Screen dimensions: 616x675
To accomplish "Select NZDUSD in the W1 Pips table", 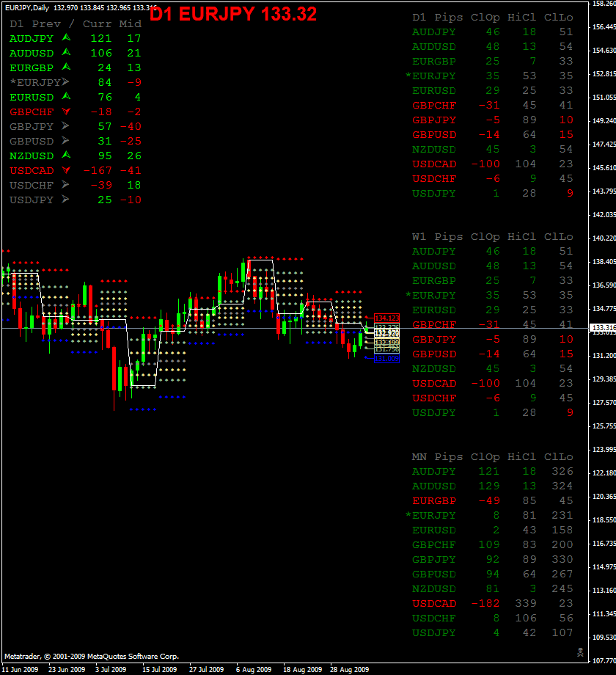I will click(434, 369).
